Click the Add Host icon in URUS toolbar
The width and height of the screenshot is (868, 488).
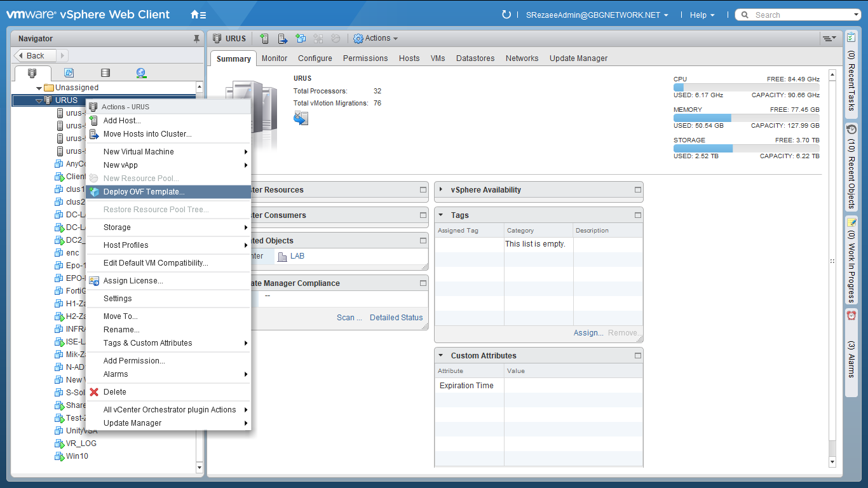(x=264, y=39)
